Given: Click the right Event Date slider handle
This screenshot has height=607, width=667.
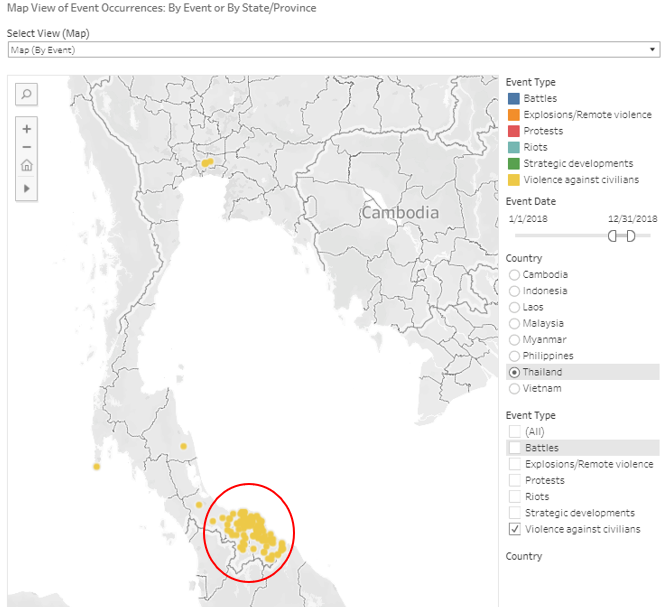Looking at the screenshot, I should (x=630, y=236).
